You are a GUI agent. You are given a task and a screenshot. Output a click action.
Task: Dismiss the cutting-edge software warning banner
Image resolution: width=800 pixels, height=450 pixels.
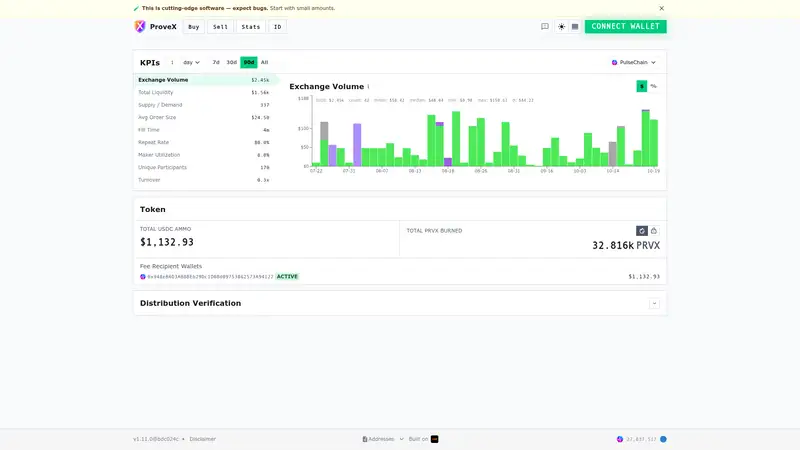pyautogui.click(x=662, y=8)
